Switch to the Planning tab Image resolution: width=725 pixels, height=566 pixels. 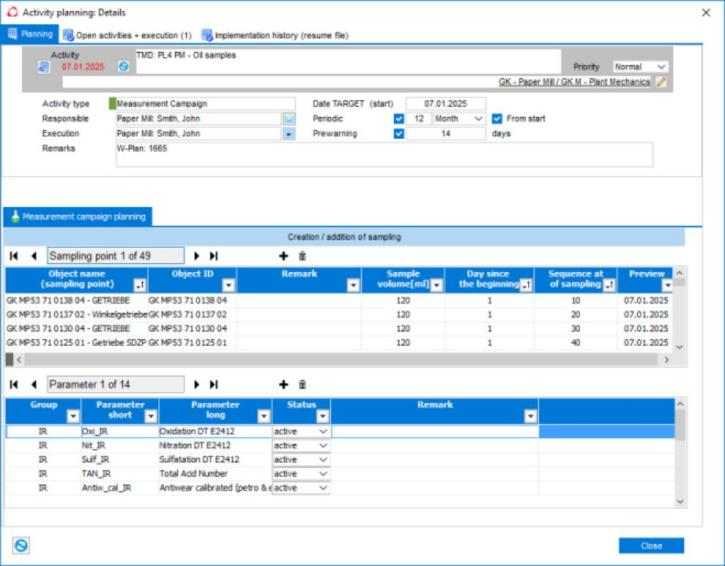30,34
